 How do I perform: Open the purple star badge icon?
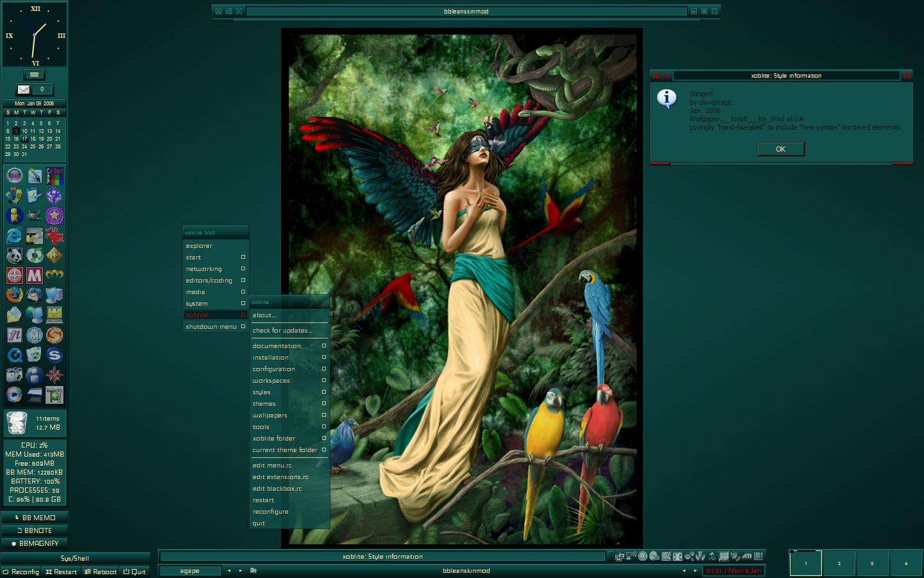55,216
